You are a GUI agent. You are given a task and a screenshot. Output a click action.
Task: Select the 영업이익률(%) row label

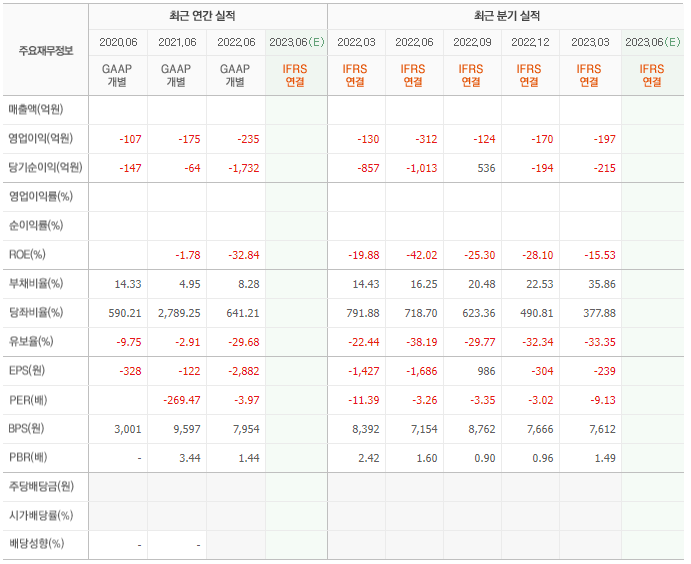pyautogui.click(x=41, y=197)
